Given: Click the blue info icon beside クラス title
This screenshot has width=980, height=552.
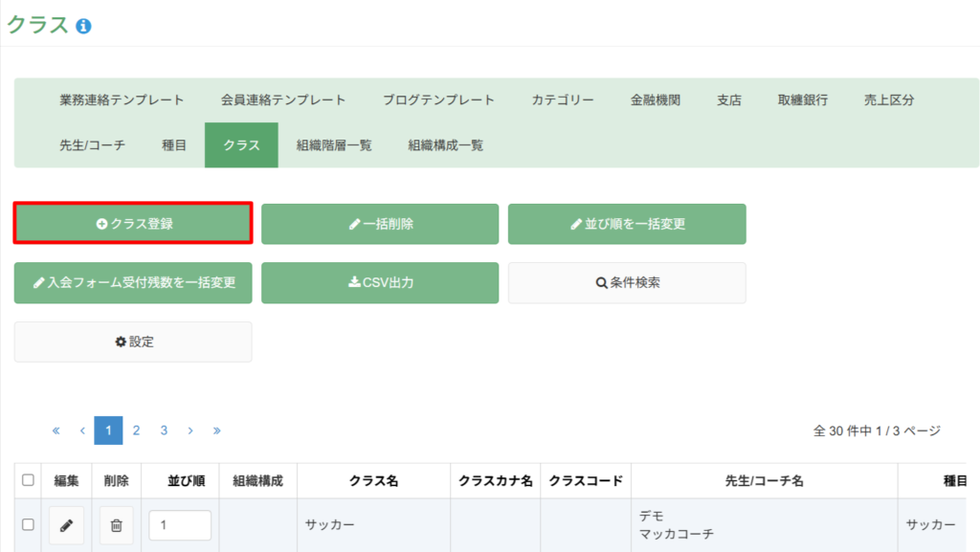Looking at the screenshot, I should coord(83,26).
